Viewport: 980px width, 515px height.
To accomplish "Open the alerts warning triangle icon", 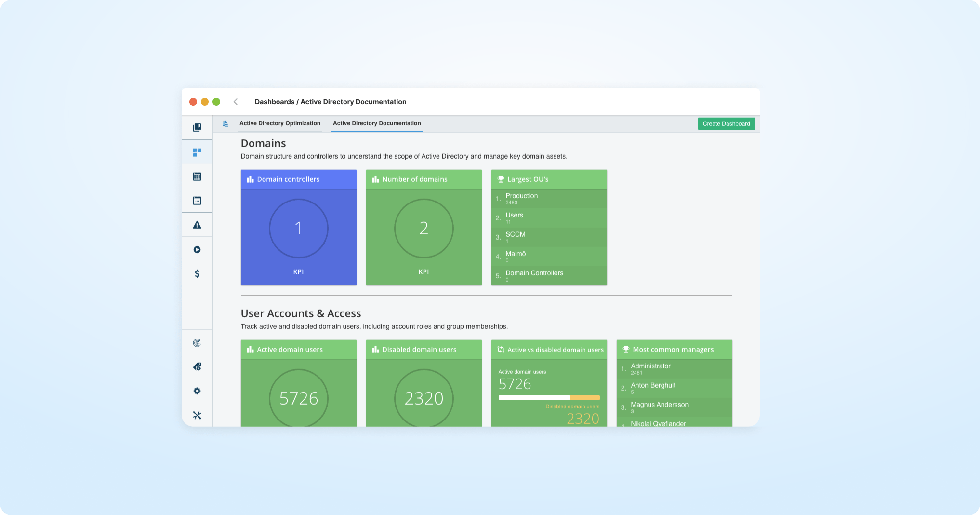I will [197, 225].
